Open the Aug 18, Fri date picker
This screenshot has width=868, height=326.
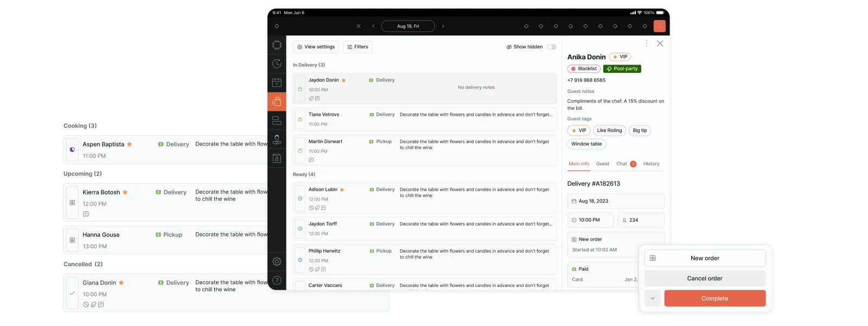408,26
